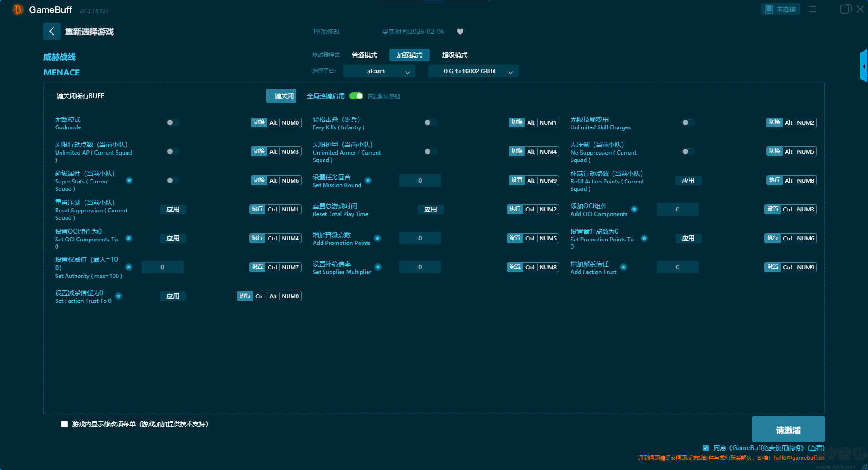
Task: Enable Unlimited Armor switch
Action: [430, 151]
